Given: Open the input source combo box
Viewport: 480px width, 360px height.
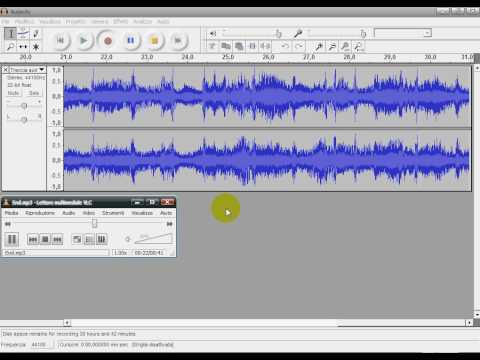Looking at the screenshot, I should [x=403, y=33].
